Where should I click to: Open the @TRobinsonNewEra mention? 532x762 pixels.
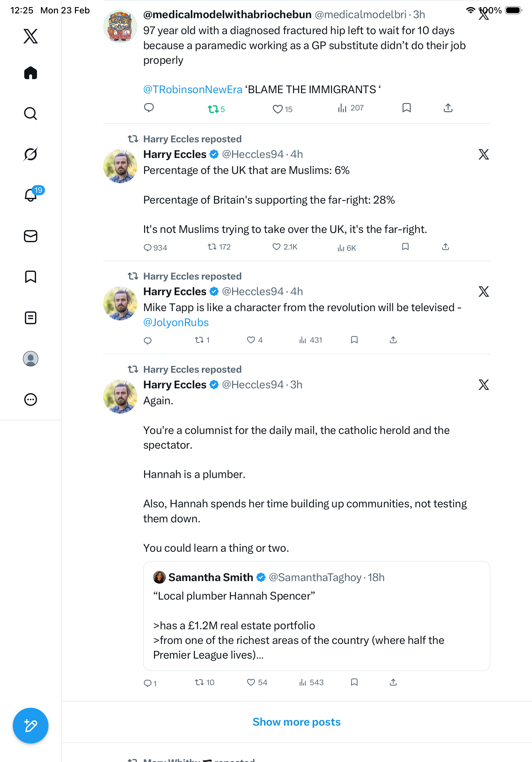point(193,90)
